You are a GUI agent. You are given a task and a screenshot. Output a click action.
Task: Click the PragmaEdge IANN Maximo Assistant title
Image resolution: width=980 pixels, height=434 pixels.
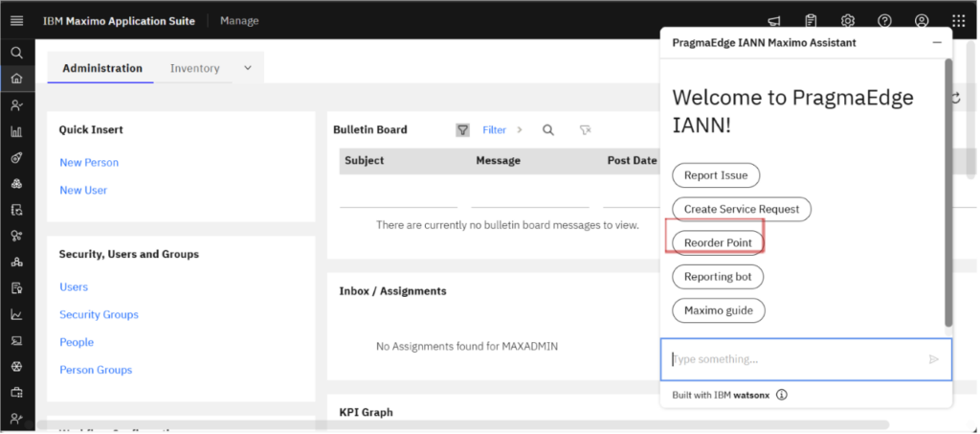tap(764, 42)
